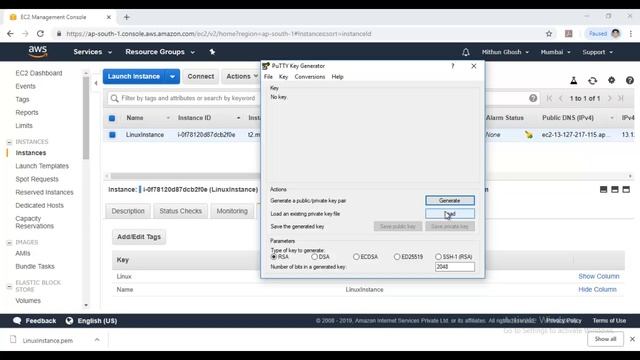Viewport: 640px width, 360px height.
Task: Switch to the smallest details pane layout
Action: [603, 189]
